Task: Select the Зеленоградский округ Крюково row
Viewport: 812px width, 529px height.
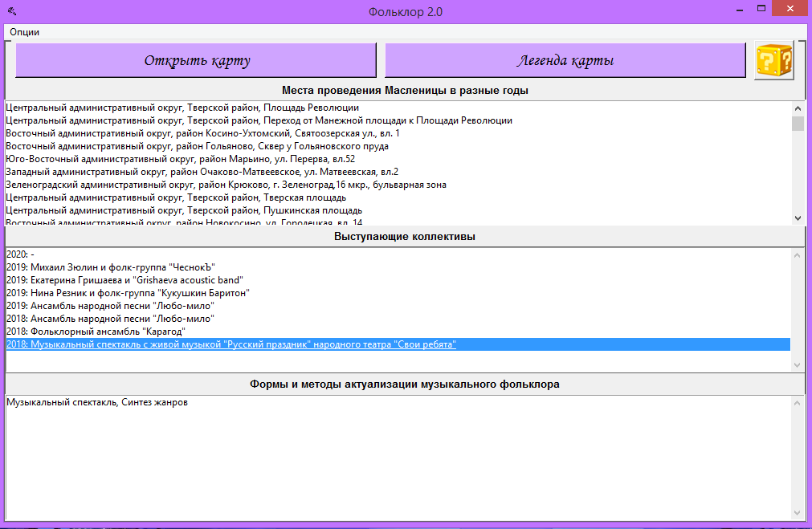Action: (x=398, y=185)
